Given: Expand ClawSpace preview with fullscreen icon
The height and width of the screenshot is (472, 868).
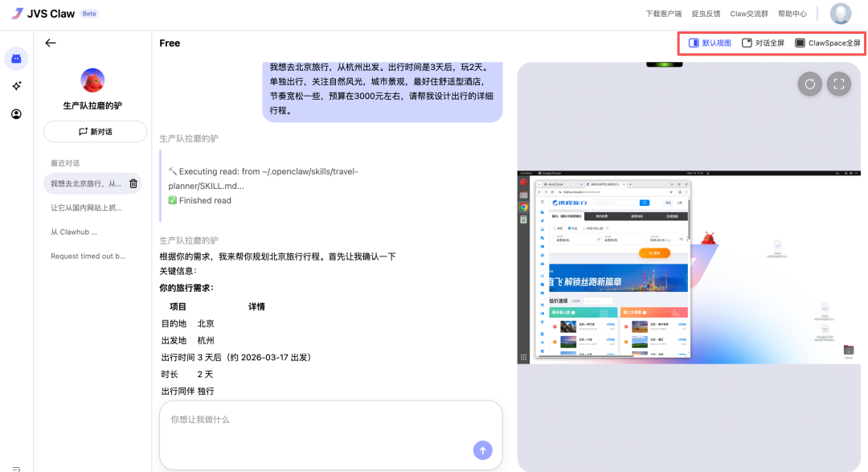Looking at the screenshot, I should point(838,84).
